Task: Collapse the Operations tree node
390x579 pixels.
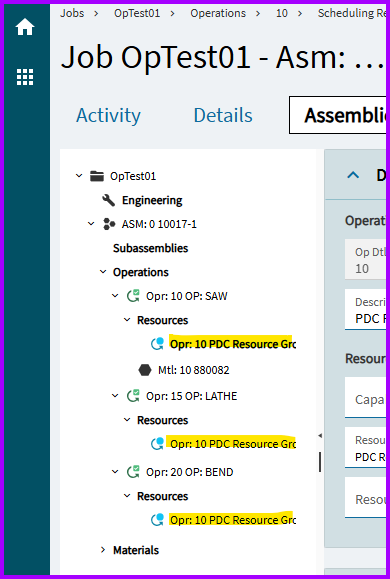Action: point(103,272)
